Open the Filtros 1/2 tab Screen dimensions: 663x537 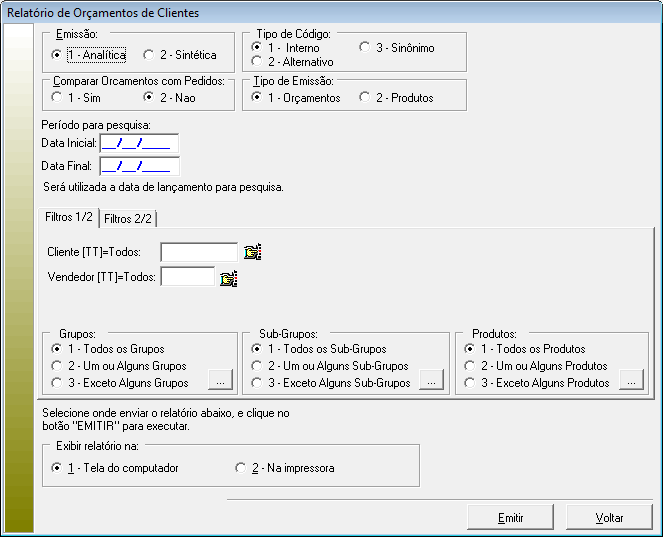[x=69, y=218]
